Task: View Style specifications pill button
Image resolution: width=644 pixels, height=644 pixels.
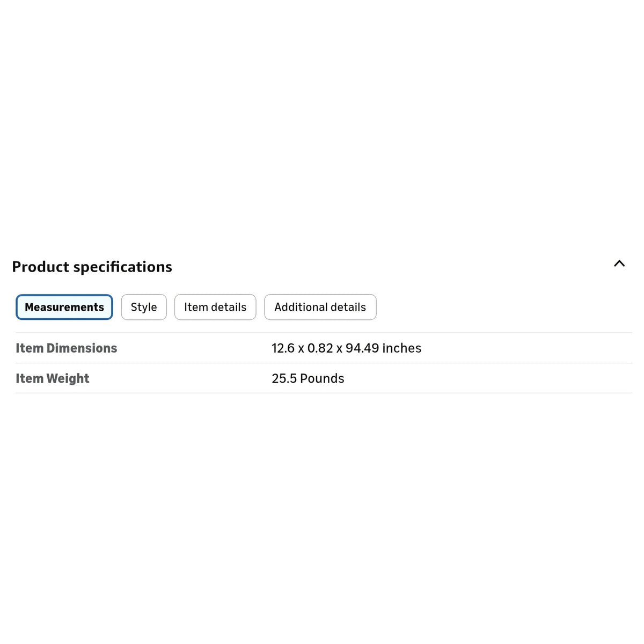Action: tap(144, 307)
